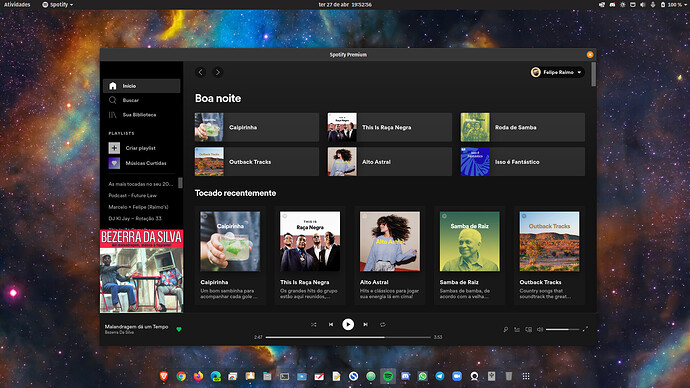Skip to previous track
The image size is (690, 388).
[331, 325]
